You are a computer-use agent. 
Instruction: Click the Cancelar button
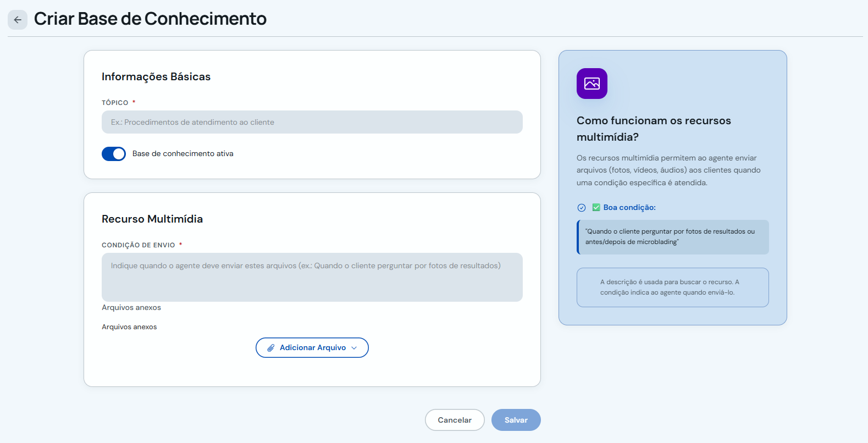pos(455,420)
